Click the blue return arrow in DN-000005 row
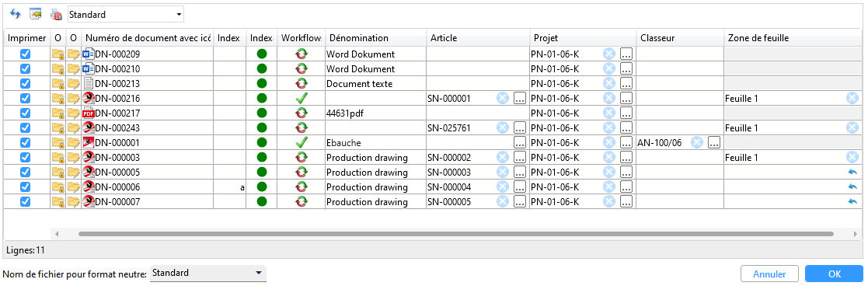 pyautogui.click(x=852, y=172)
